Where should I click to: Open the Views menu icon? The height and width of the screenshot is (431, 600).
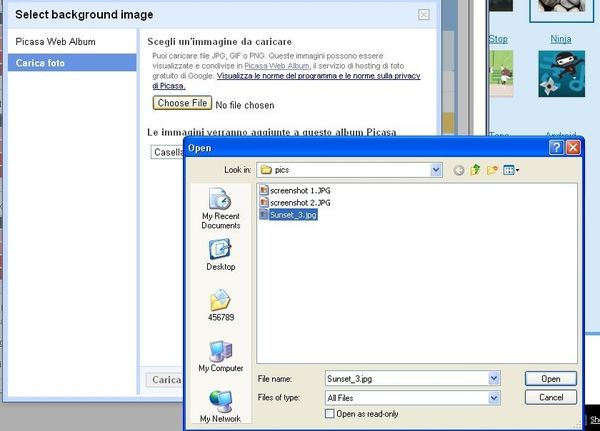click(x=511, y=170)
